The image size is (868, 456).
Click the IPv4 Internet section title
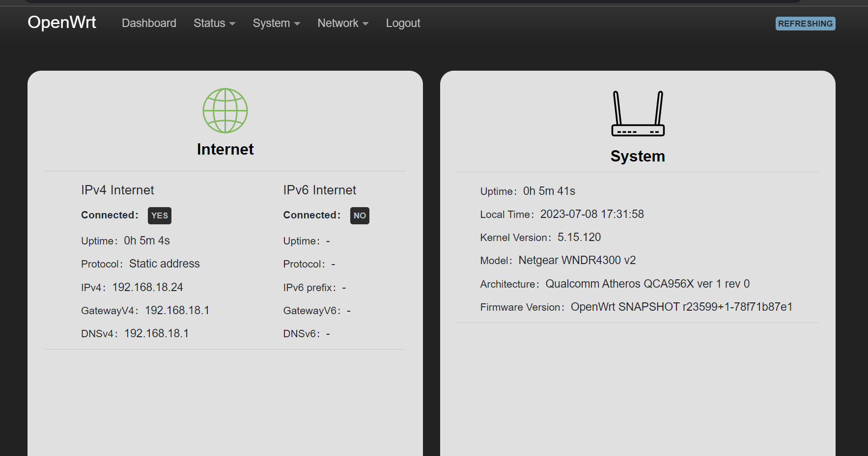click(117, 190)
